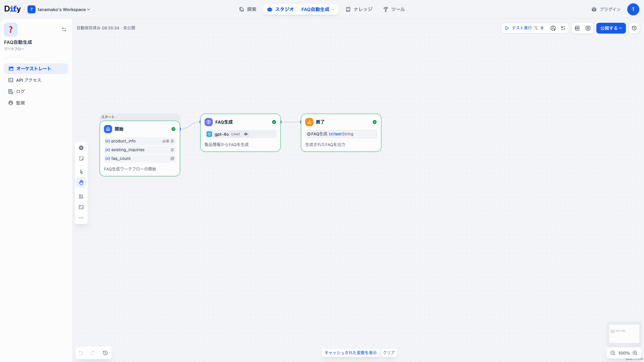The height and width of the screenshot is (362, 644).
Task: Click キャッシュされた変数を表示 link
Action: tap(351, 353)
